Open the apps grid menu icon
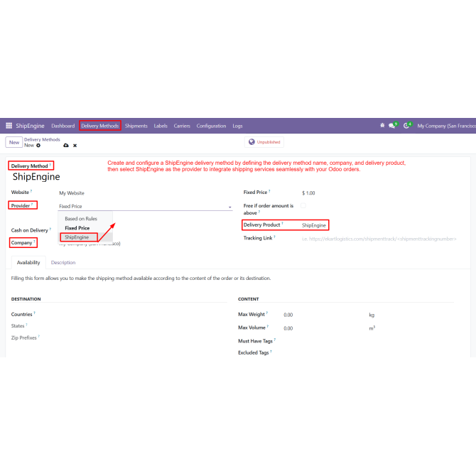Viewport: 476px width, 476px height. point(9,125)
